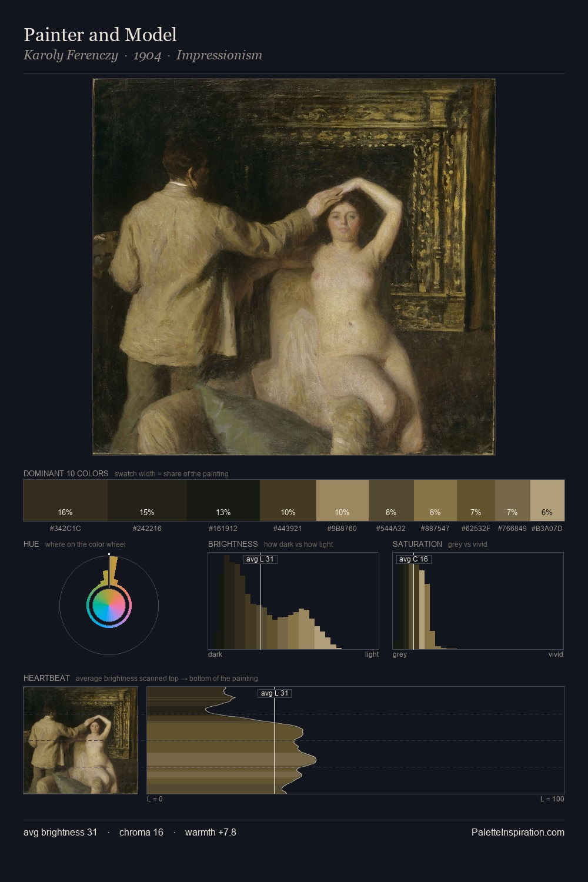588x882 pixels.
Task: Select the #766849 color swatch
Action: point(512,500)
